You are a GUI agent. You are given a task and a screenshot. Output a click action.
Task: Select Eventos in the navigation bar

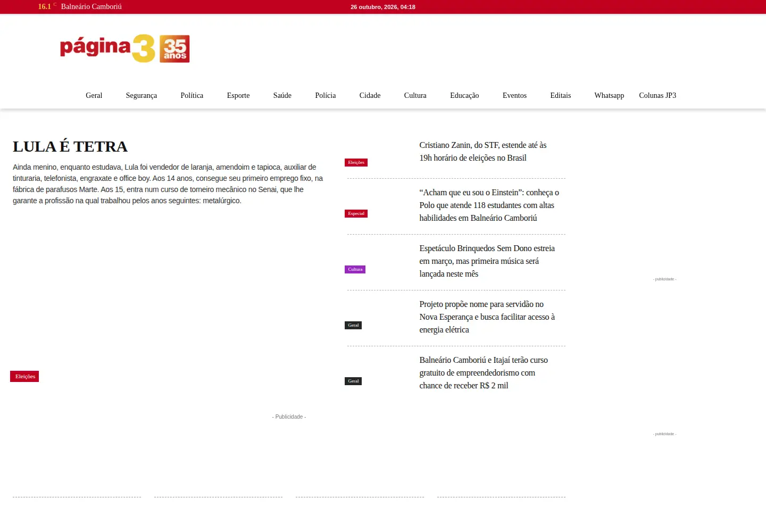(515, 96)
